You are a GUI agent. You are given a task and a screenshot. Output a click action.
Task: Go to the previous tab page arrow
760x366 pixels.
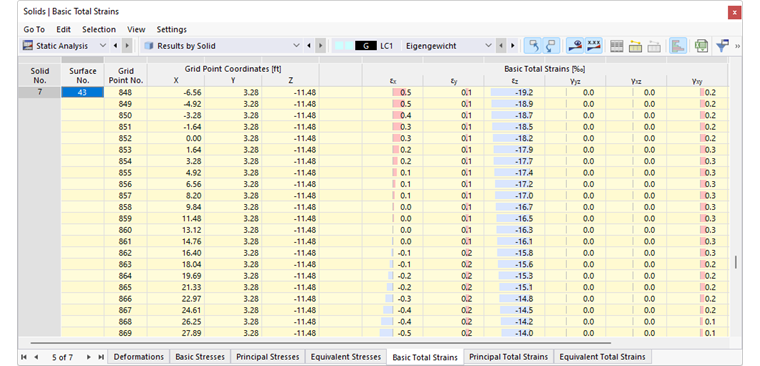[35, 357]
